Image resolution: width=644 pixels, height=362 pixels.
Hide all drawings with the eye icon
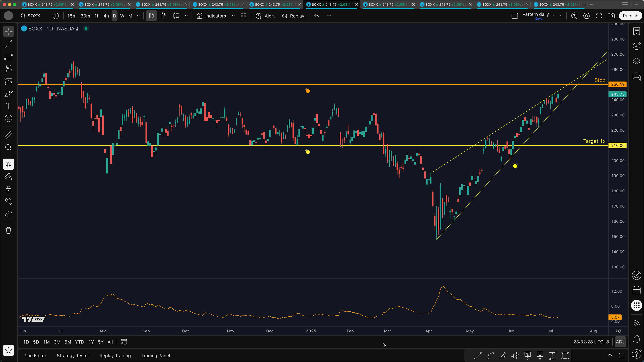[x=9, y=201]
